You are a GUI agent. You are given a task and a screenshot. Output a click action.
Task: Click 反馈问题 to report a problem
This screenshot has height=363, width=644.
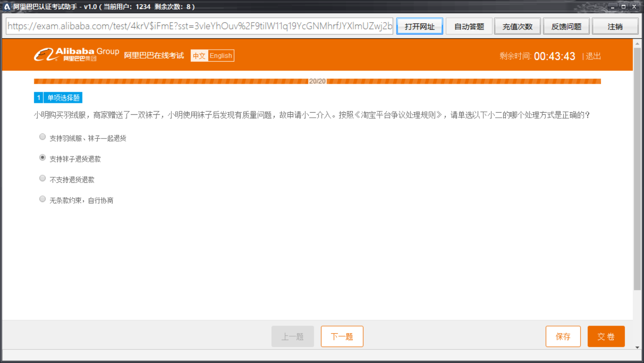click(566, 26)
